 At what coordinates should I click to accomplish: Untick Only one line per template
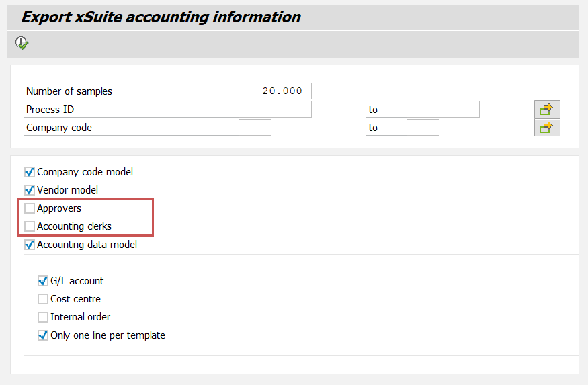[x=43, y=335]
